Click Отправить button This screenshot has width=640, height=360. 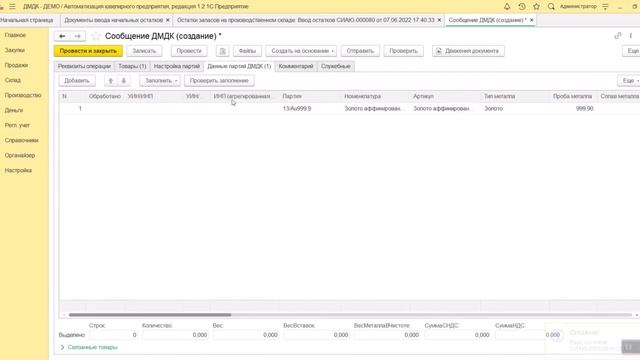pyautogui.click(x=360, y=51)
